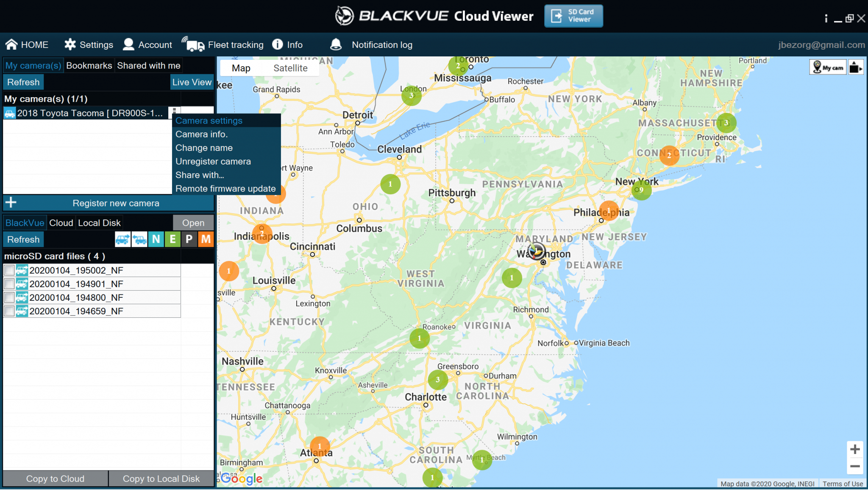The width and height of the screenshot is (868, 490).
Task: Switch to the Shared with me tab
Action: (149, 65)
